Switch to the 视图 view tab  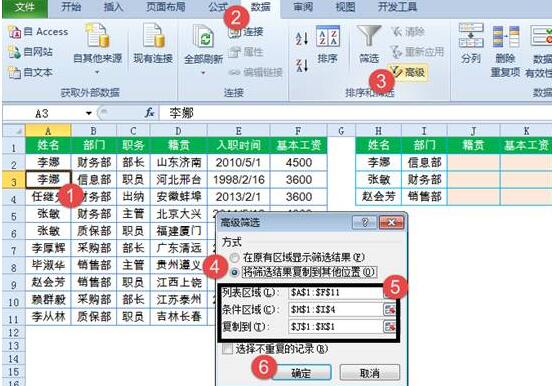(345, 7)
